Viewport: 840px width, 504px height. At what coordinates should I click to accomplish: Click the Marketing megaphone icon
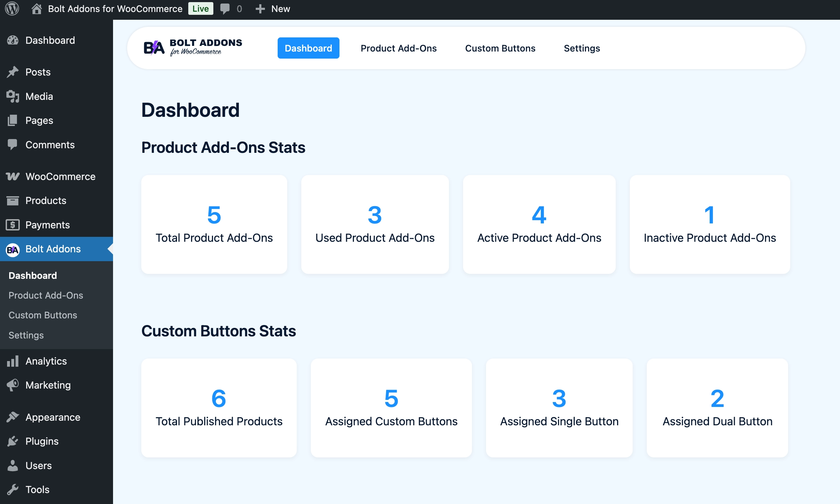click(x=13, y=385)
